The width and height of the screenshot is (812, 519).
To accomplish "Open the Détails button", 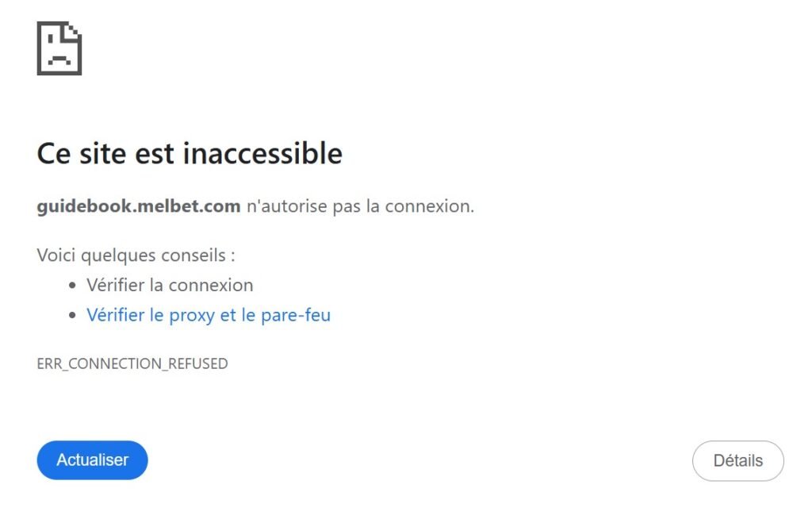I will 737,460.
